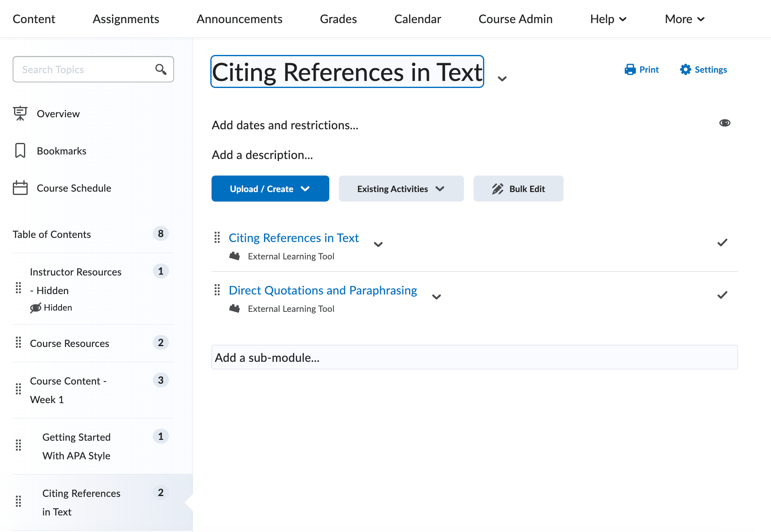Select Course Content - Week 1 module

[x=69, y=390]
